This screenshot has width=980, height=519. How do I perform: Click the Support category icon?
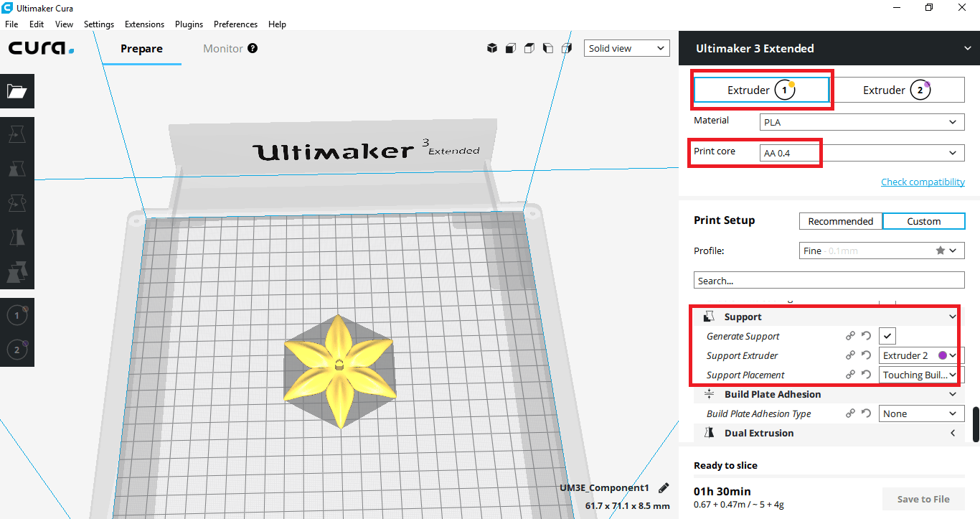pos(710,317)
